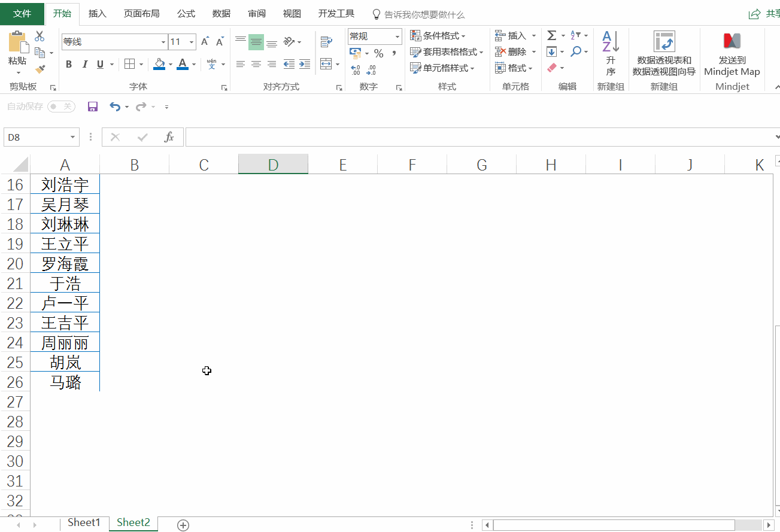Click the Save floppy disk icon
Screen dimensions: 780x532
click(93, 107)
